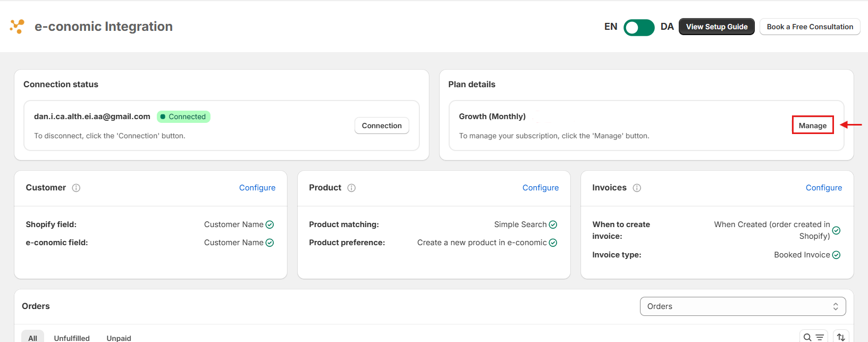Viewport: 868px width, 342px height.
Task: Click the When to create invoice: label
Action: [x=621, y=230]
